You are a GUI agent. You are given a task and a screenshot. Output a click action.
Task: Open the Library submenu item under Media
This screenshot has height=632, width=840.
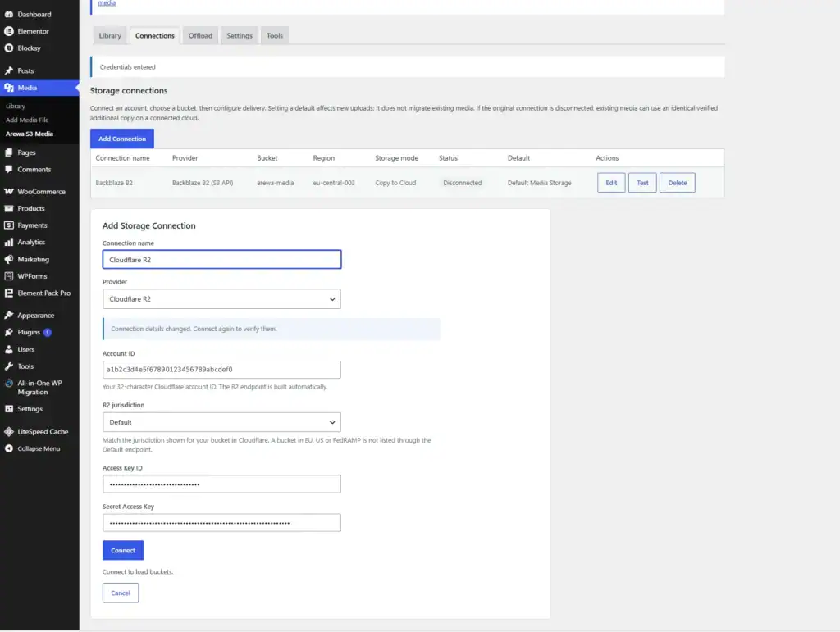pos(16,106)
